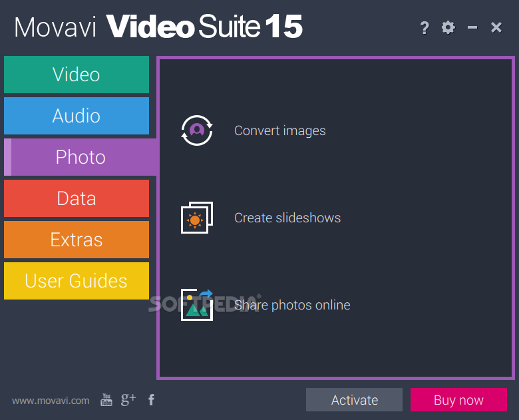519x420 pixels.
Task: Select the Photo tab
Action: (x=80, y=157)
